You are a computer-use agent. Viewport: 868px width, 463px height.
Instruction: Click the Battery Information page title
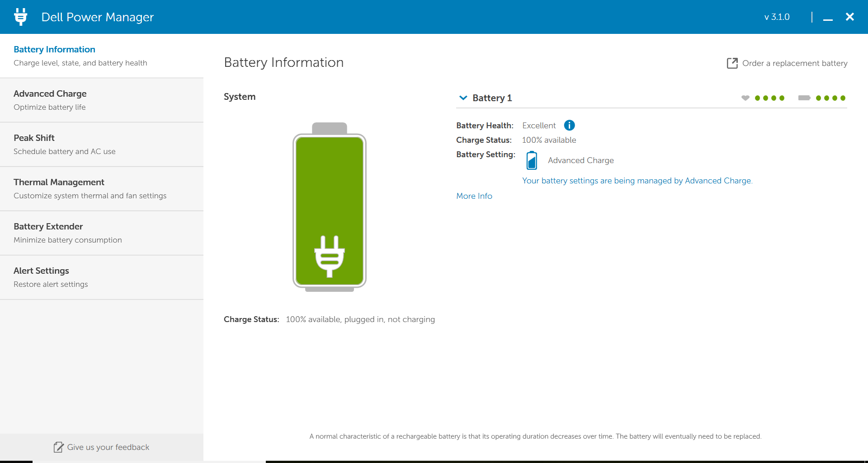click(x=284, y=62)
